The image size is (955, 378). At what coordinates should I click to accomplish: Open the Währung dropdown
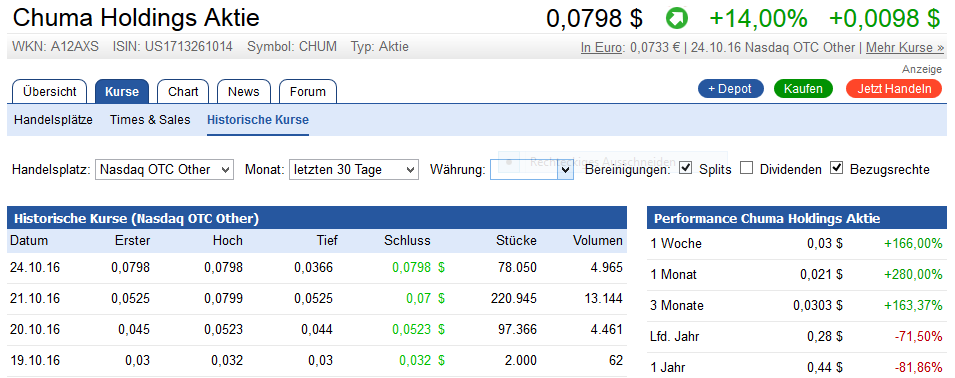(532, 170)
